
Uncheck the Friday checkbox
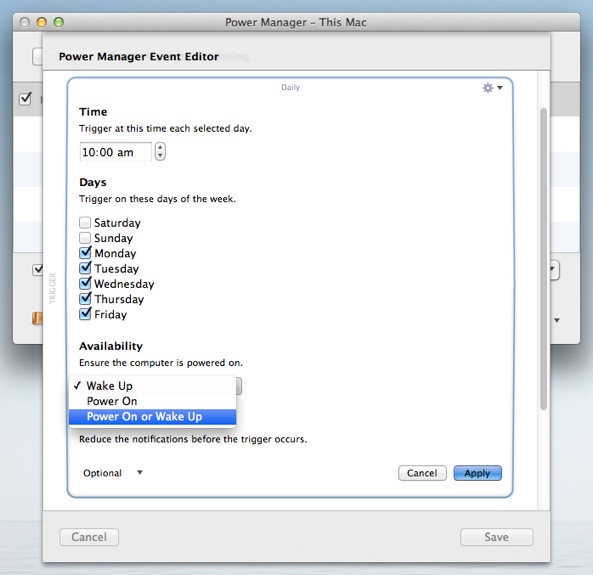85,314
